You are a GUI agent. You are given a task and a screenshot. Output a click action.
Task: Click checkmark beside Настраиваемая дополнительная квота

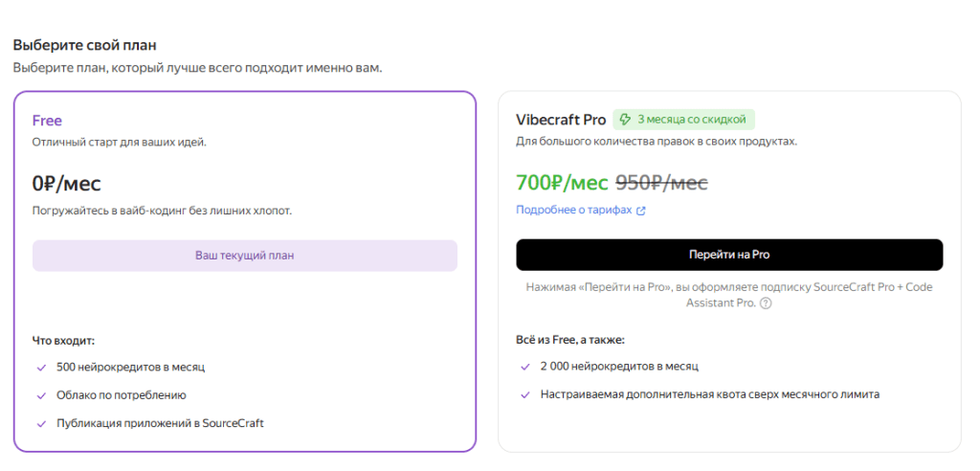[x=525, y=395]
